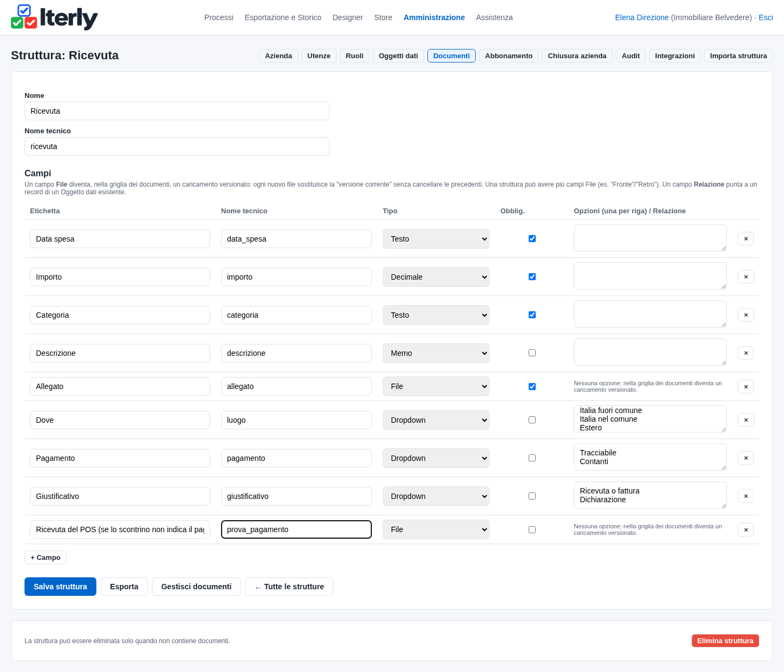Uncheck required for Data spesa
784x672 pixels.
[532, 238]
